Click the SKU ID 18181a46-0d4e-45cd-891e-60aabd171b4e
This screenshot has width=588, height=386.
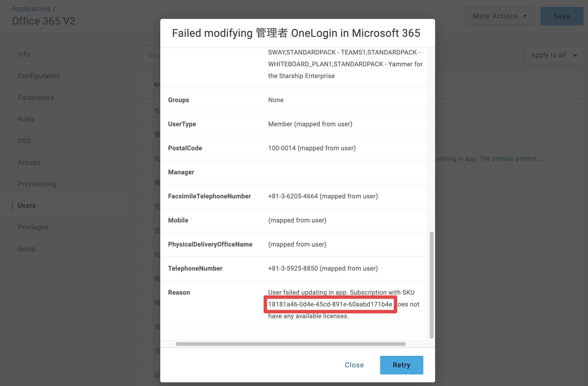pyautogui.click(x=330, y=304)
